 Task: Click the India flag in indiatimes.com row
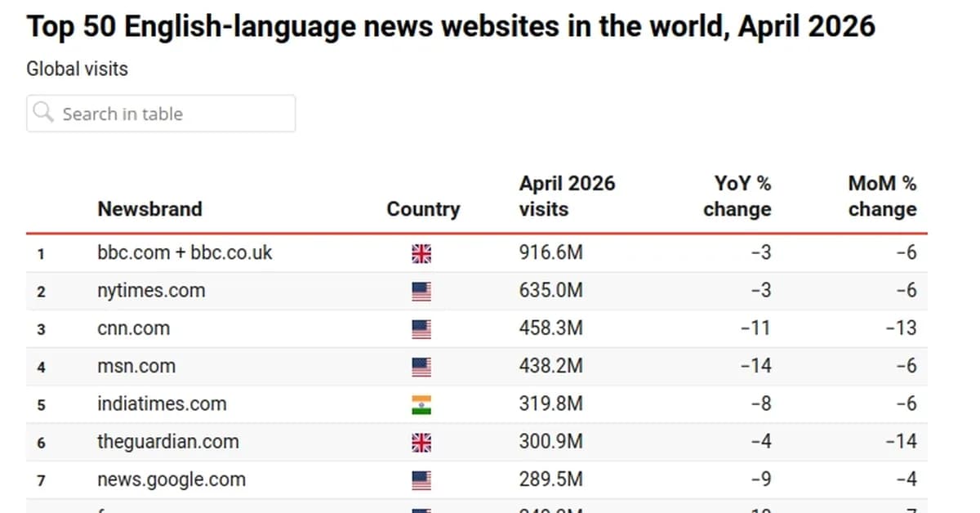[x=421, y=405]
